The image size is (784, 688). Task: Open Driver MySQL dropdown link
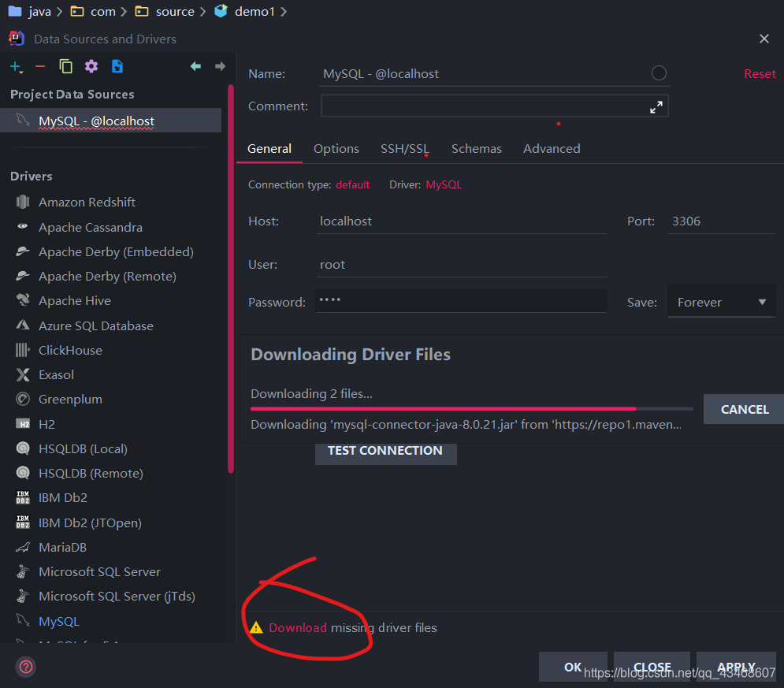pyautogui.click(x=444, y=184)
